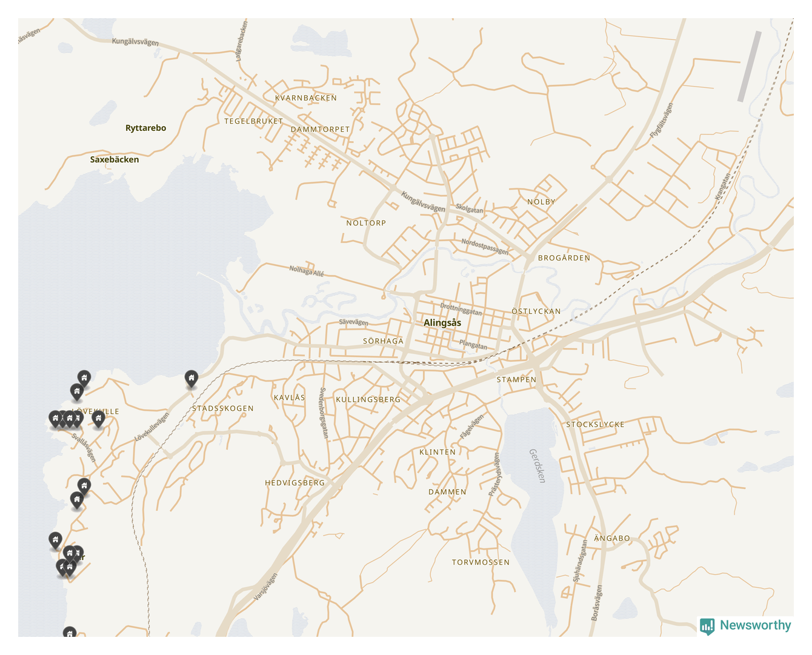Select the Hedvigsberg district label
812x655 pixels.
click(295, 483)
